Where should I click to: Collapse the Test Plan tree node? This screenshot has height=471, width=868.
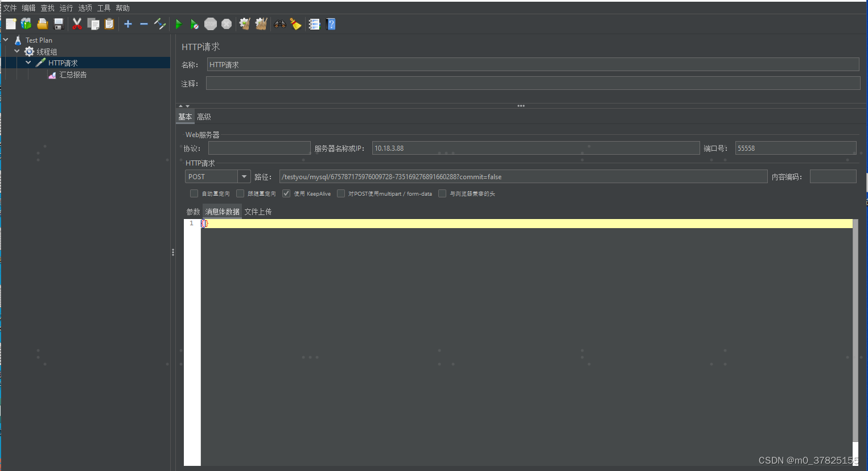pyautogui.click(x=6, y=40)
